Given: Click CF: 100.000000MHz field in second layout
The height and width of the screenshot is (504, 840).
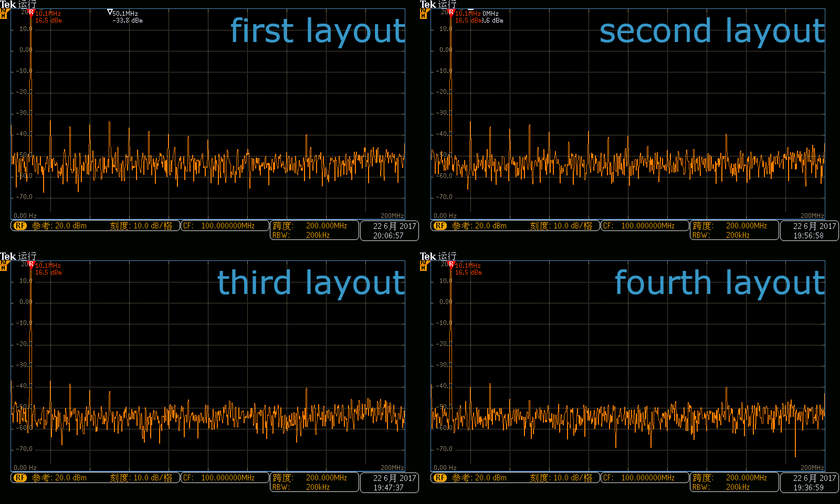Looking at the screenshot, I should (x=645, y=226).
